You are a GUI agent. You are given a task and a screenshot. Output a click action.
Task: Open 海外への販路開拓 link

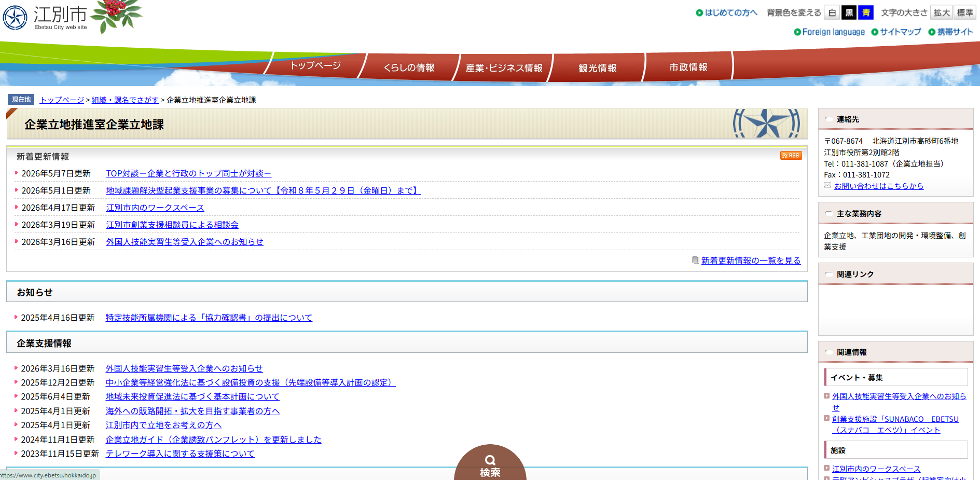[192, 411]
